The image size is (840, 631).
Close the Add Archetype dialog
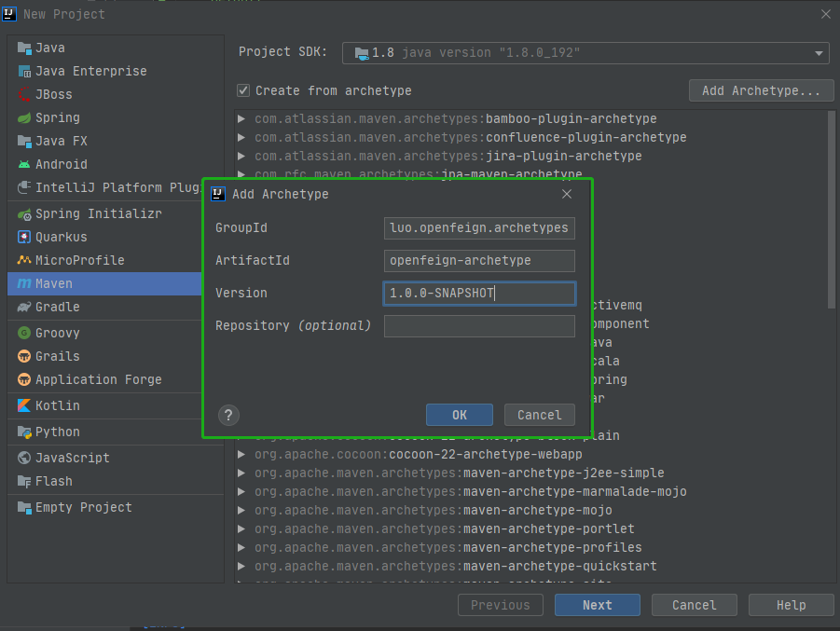[567, 194]
